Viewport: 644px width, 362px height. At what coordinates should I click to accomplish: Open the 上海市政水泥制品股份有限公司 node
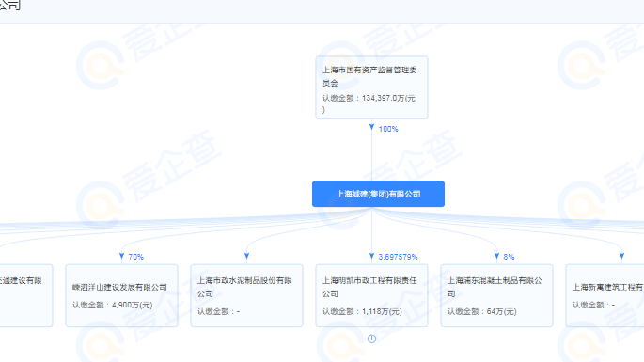[x=247, y=295]
